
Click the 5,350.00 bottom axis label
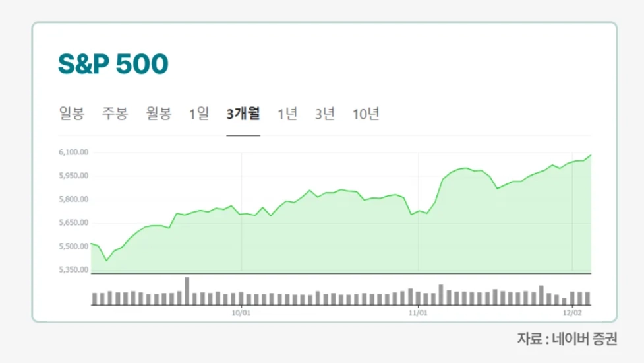73,269
